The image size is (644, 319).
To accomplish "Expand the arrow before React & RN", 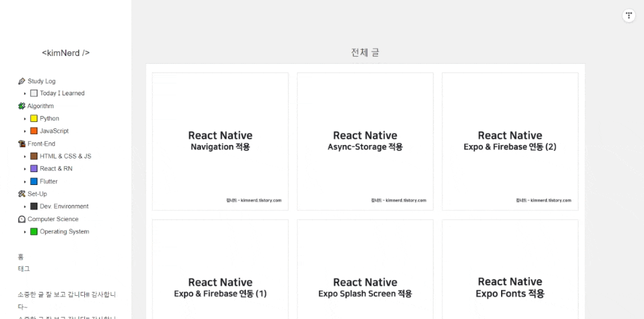I will click(x=25, y=169).
